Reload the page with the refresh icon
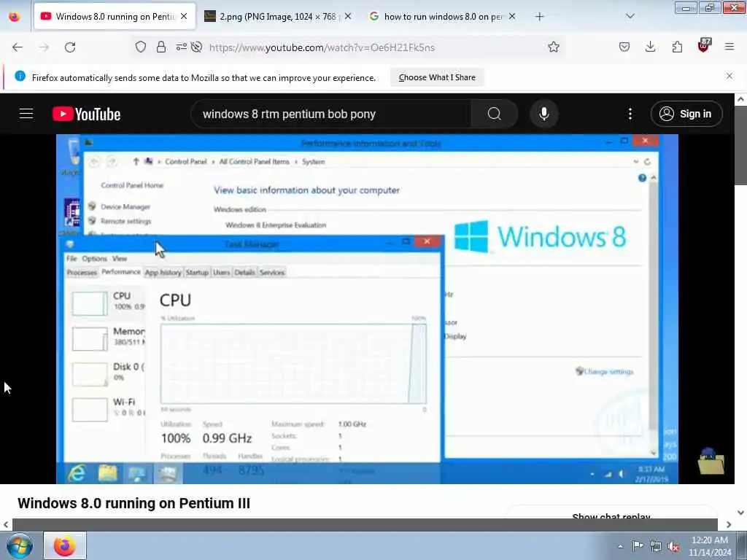The width and height of the screenshot is (747, 560). pyautogui.click(x=70, y=47)
